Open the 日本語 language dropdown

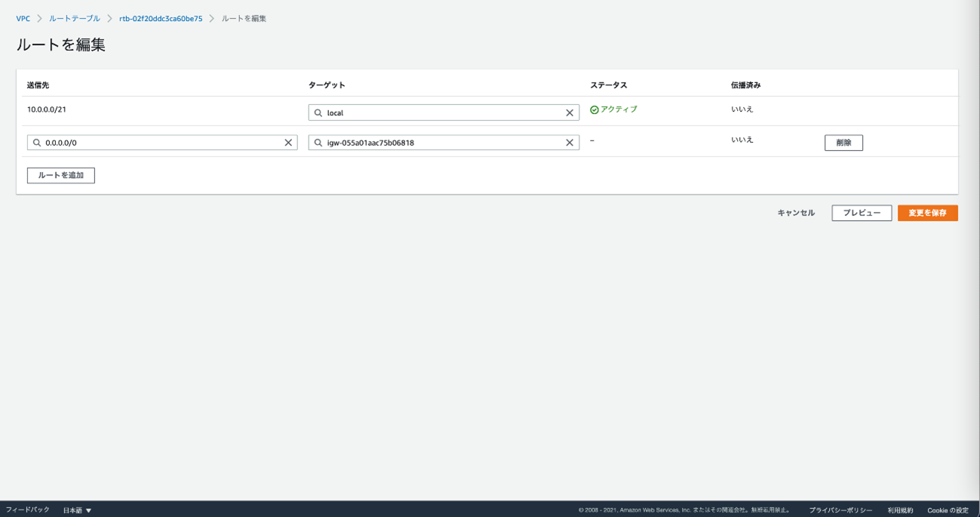(x=77, y=510)
